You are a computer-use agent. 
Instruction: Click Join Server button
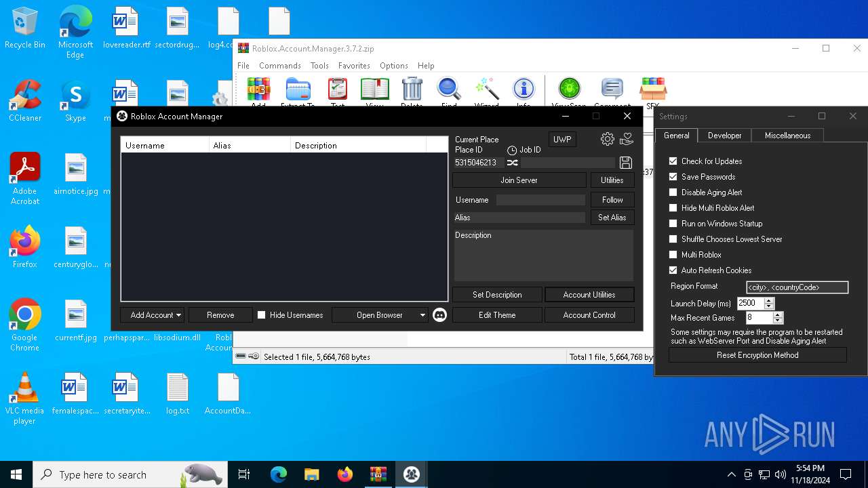[519, 180]
